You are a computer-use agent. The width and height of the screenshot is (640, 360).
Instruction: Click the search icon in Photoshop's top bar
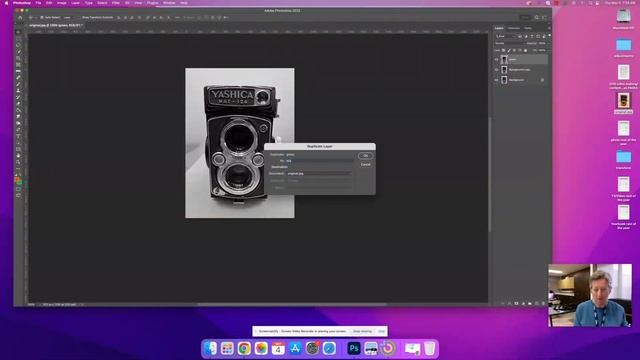(537, 18)
